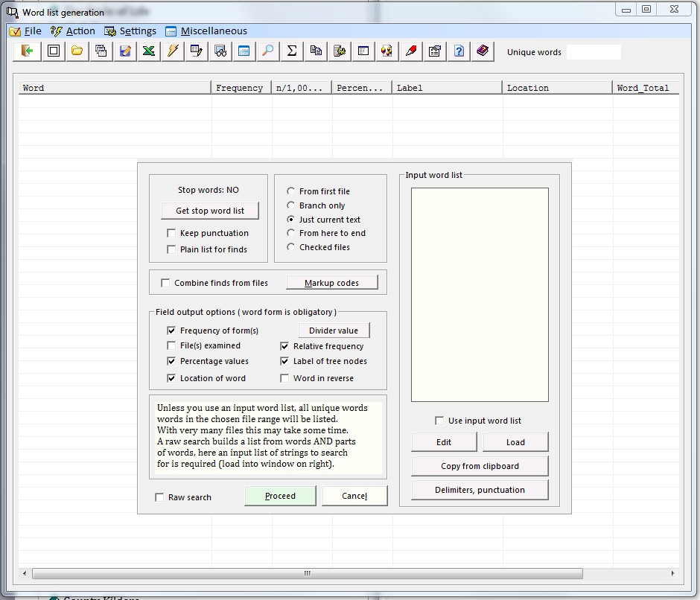Click the green exit arrow toolbar icon
Viewport: 700px width, 600px height.
[x=28, y=51]
